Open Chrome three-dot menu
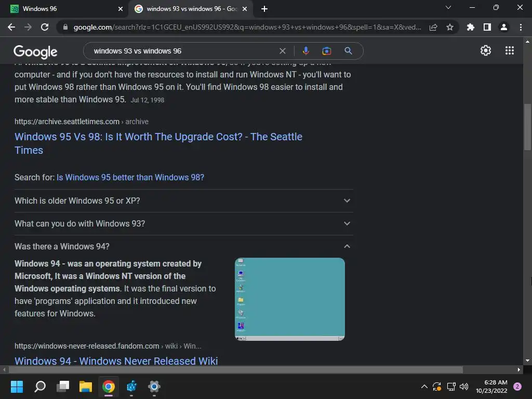 (521, 27)
